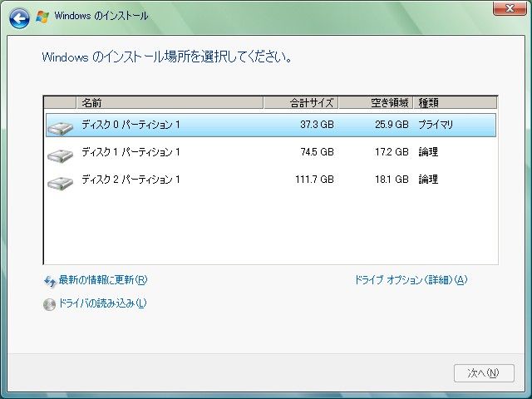
Task: Sort by the 合計サイズ column header
Action: pos(300,102)
